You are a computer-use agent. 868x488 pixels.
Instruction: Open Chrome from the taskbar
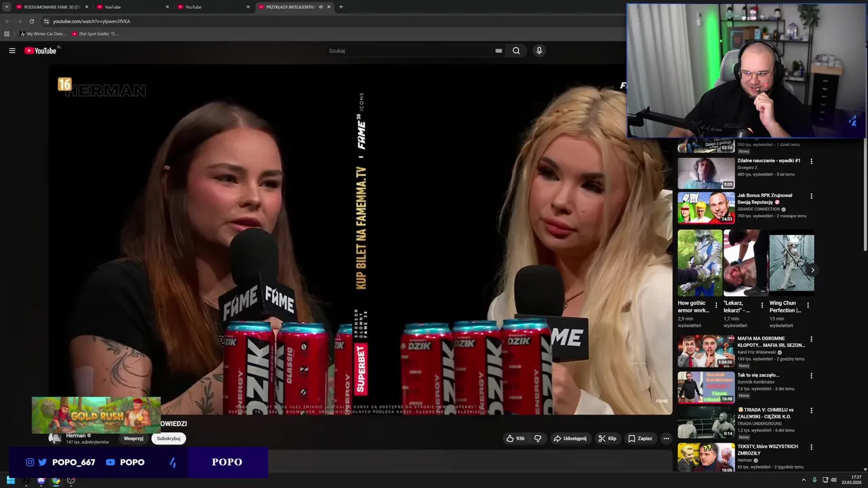56,481
